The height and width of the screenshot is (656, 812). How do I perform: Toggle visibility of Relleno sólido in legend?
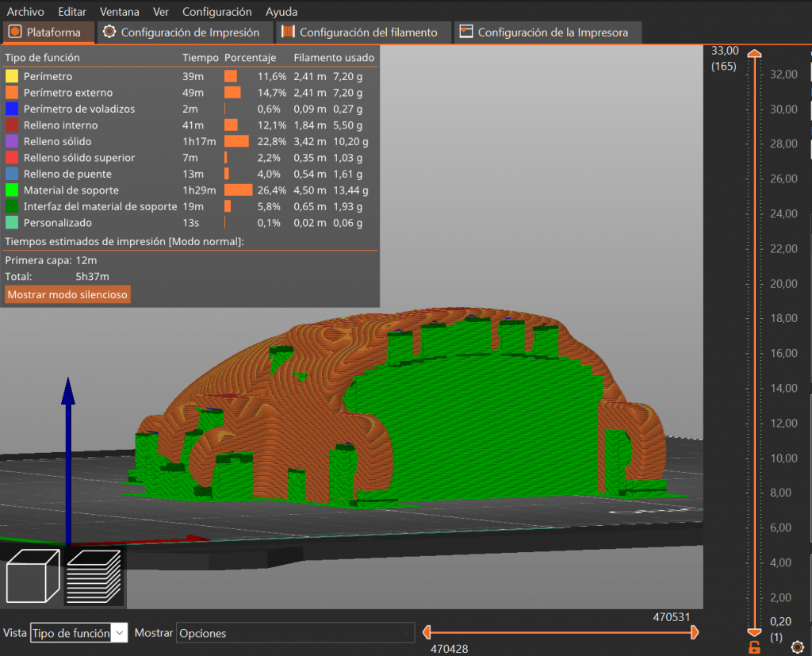click(57, 141)
